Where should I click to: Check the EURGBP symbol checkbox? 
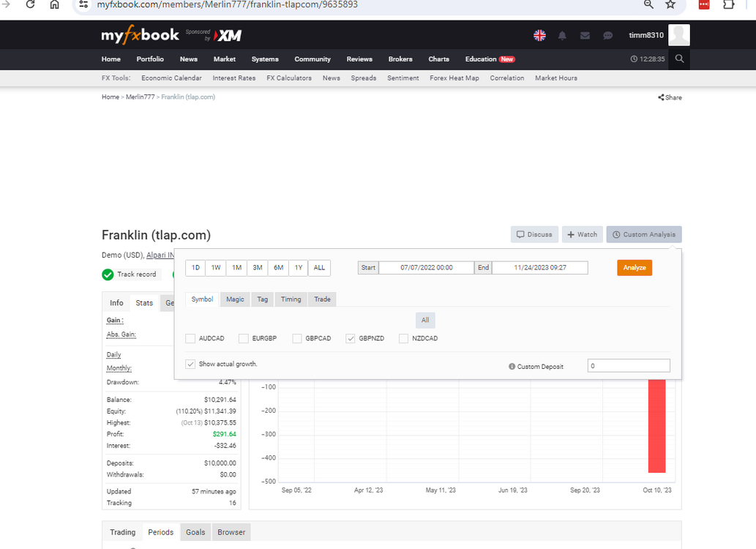(244, 339)
